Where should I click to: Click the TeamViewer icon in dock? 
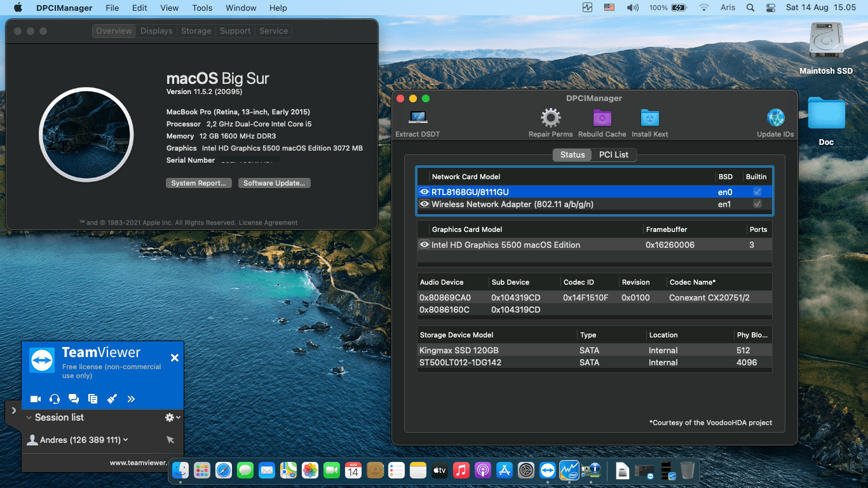tap(548, 470)
